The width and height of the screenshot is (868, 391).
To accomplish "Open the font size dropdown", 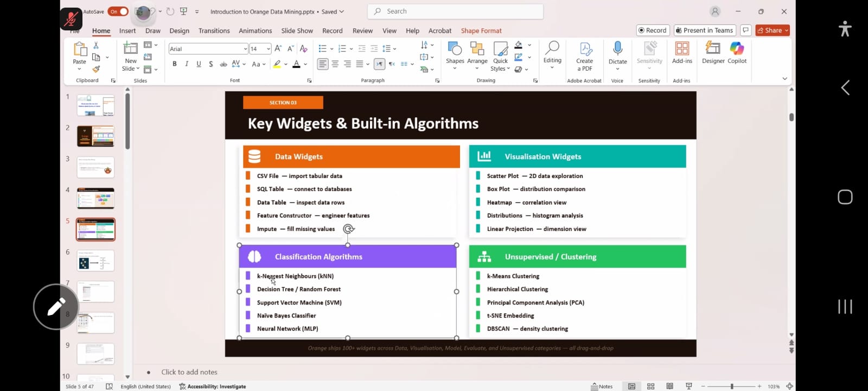I will (268, 49).
